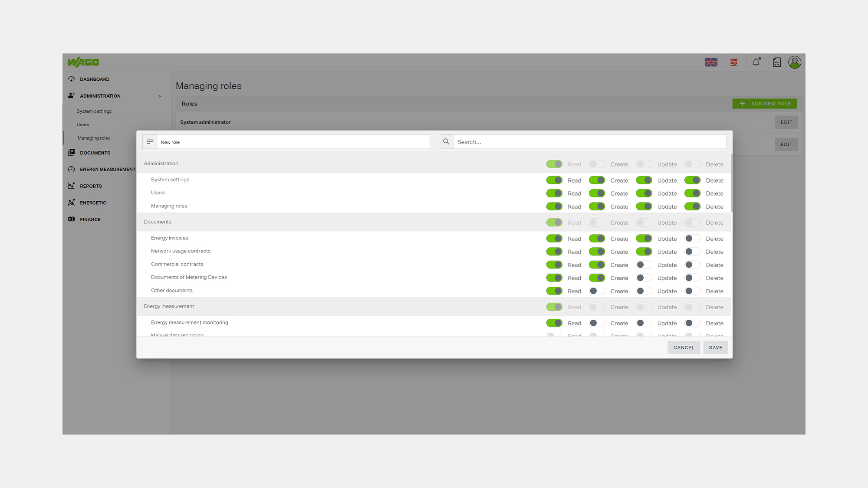Toggle Energy measurement group Delete switch
Screen dimensions: 868x488
click(692, 307)
